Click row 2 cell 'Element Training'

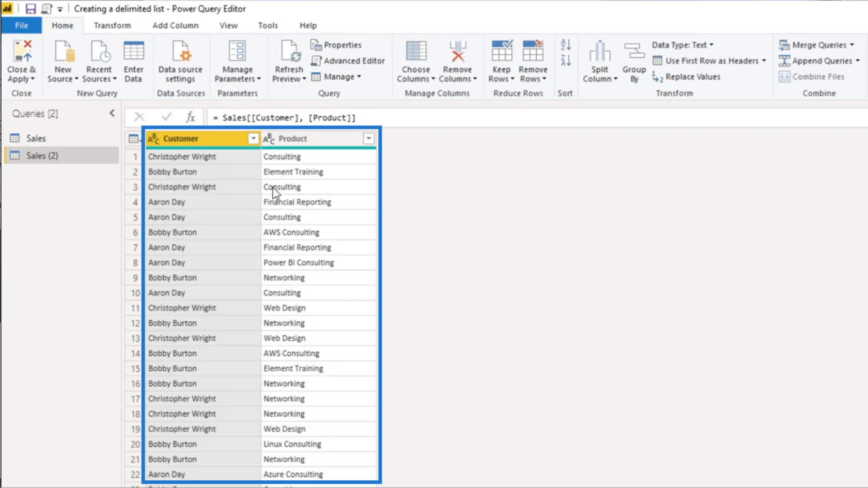pyautogui.click(x=319, y=172)
